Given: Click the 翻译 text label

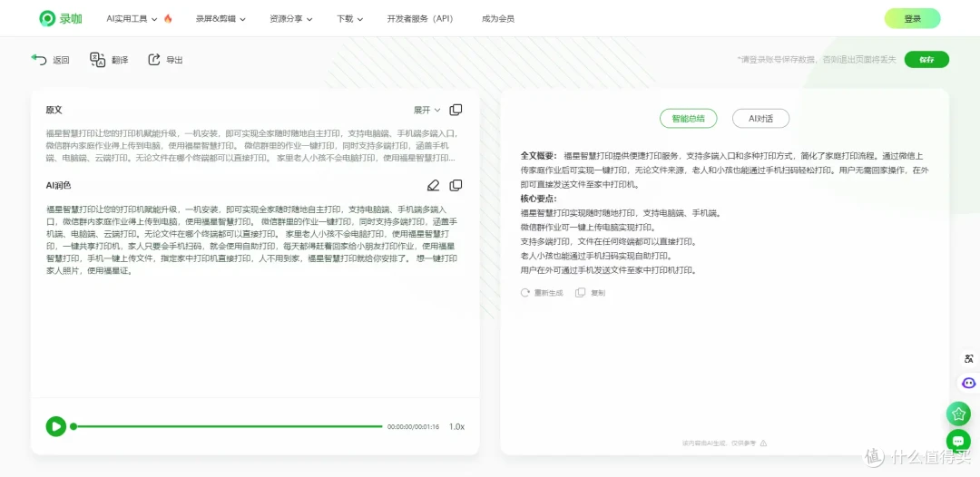Looking at the screenshot, I should (x=120, y=60).
